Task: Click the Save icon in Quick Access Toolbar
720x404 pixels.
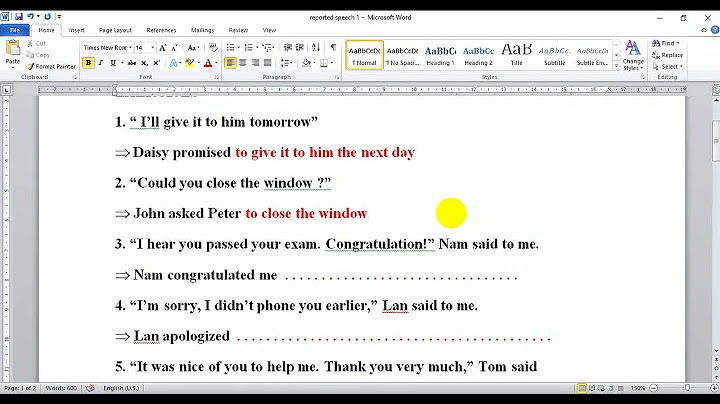Action: [19, 17]
